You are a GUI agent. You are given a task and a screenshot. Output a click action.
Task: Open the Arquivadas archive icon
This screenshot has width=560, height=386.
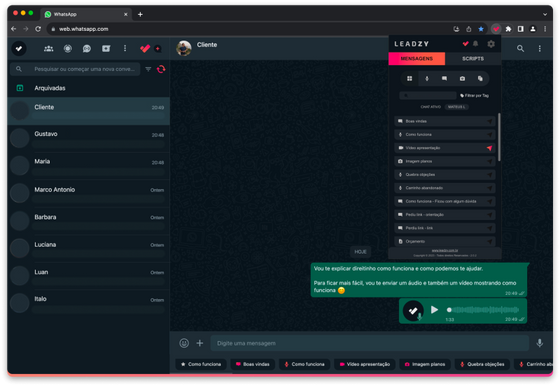click(x=20, y=88)
